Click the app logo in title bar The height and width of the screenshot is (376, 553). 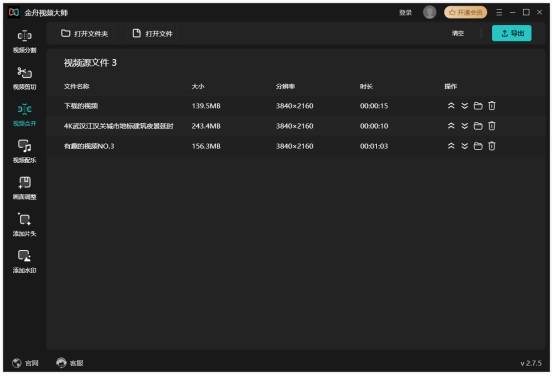[x=14, y=12]
